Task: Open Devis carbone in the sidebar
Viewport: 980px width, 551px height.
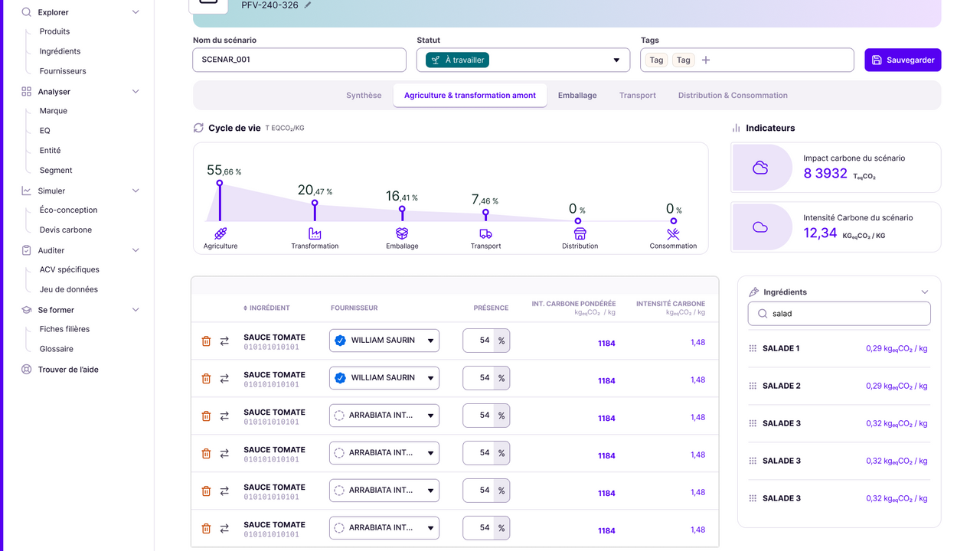Action: point(66,230)
